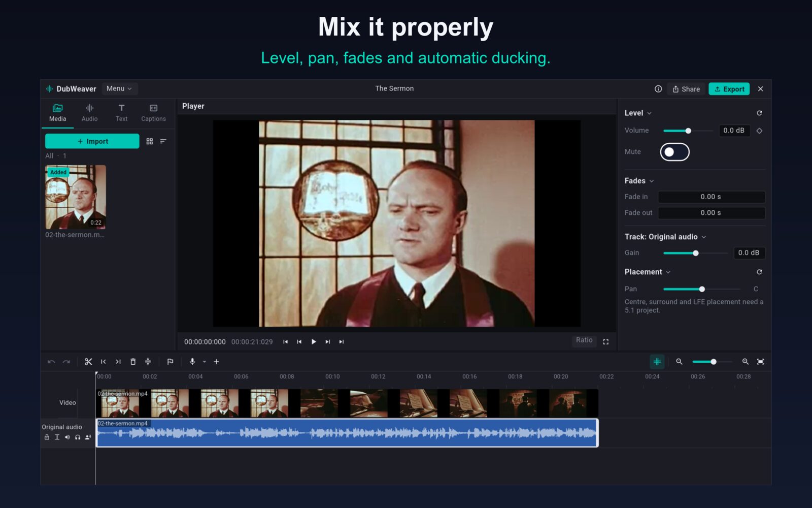Screen dimensions: 812x508
Task: Lock the Original audio track
Action: tap(47, 437)
